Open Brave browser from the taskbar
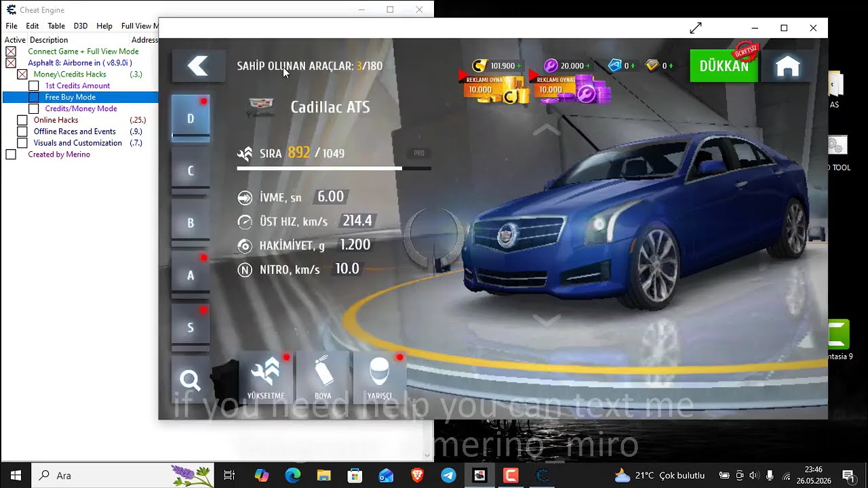Image resolution: width=868 pixels, height=488 pixels. [417, 475]
